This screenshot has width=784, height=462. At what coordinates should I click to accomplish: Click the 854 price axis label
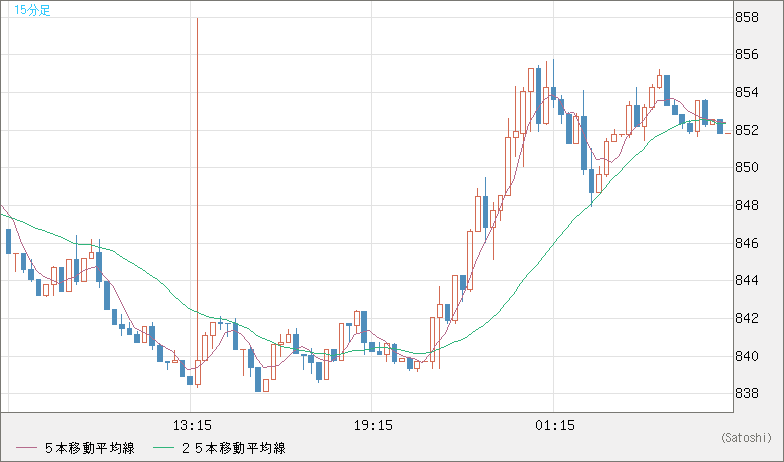[x=746, y=92]
